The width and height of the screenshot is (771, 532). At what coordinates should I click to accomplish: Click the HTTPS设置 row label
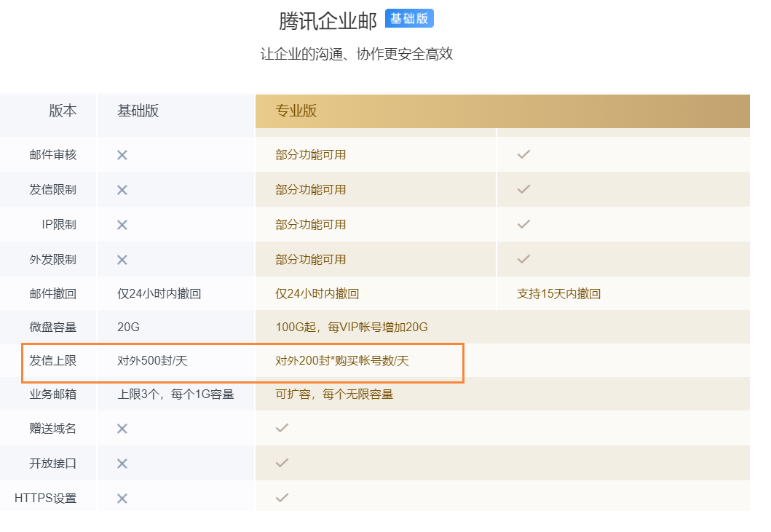(46, 499)
